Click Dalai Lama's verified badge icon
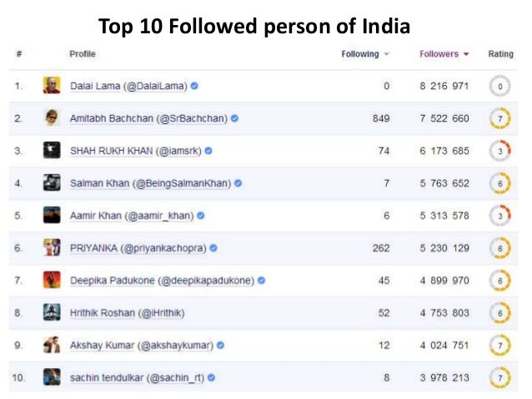This screenshot has height=399, width=532. pyautogui.click(x=194, y=86)
